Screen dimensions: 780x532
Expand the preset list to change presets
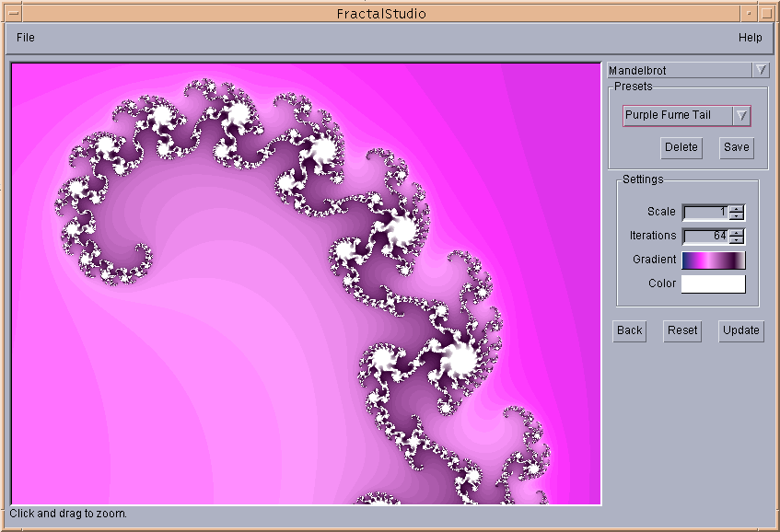tap(742, 116)
